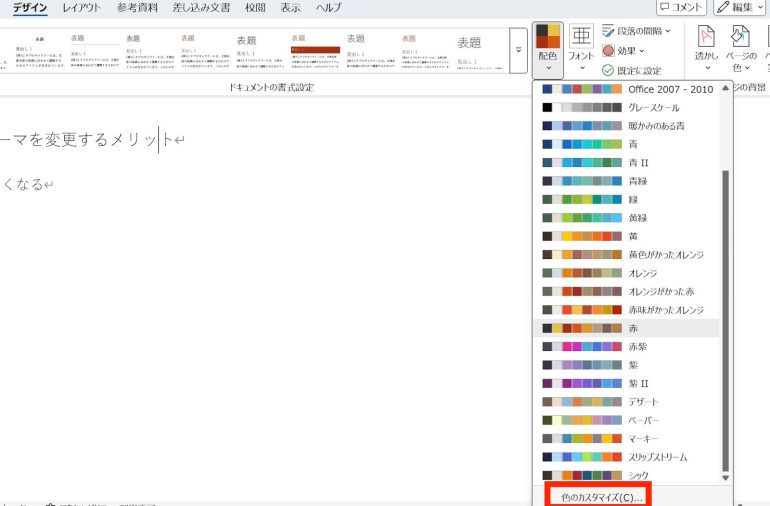Open the 透かし watermark tool
This screenshot has width=770, height=506.
tap(706, 46)
